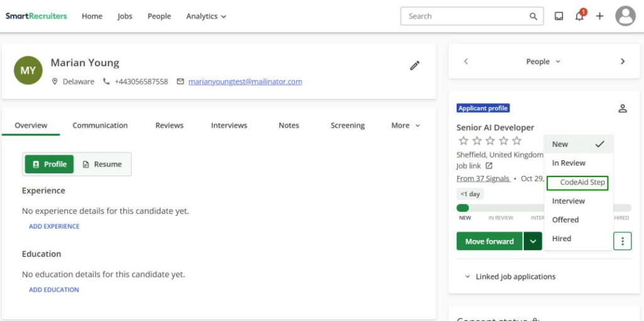Go to next candidate arrow

623,62
